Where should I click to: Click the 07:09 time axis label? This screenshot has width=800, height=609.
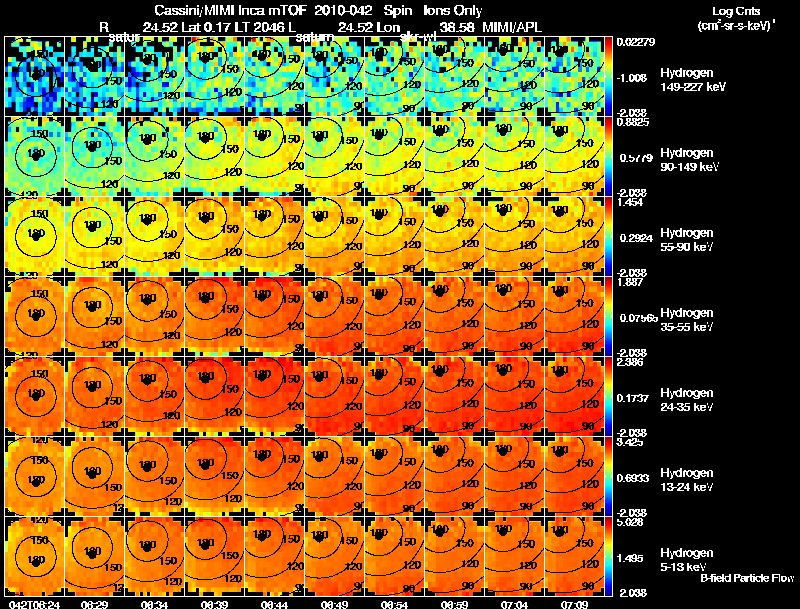coord(574,604)
